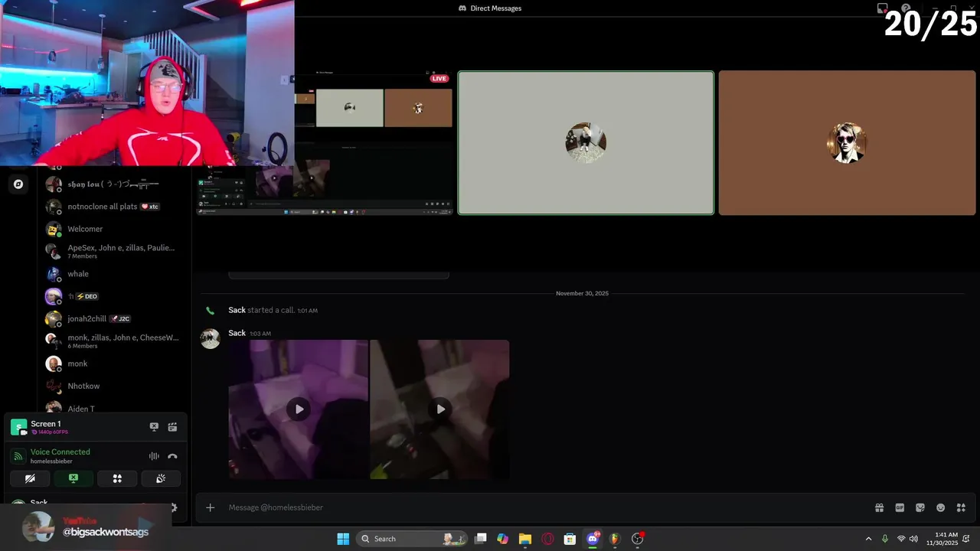
Task: Click Sack in 'started a call' line
Action: pos(237,310)
